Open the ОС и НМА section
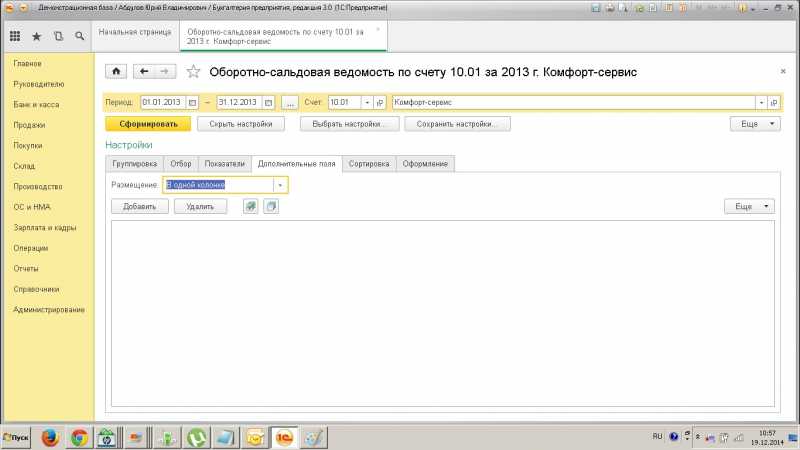The image size is (800, 450). (32, 207)
